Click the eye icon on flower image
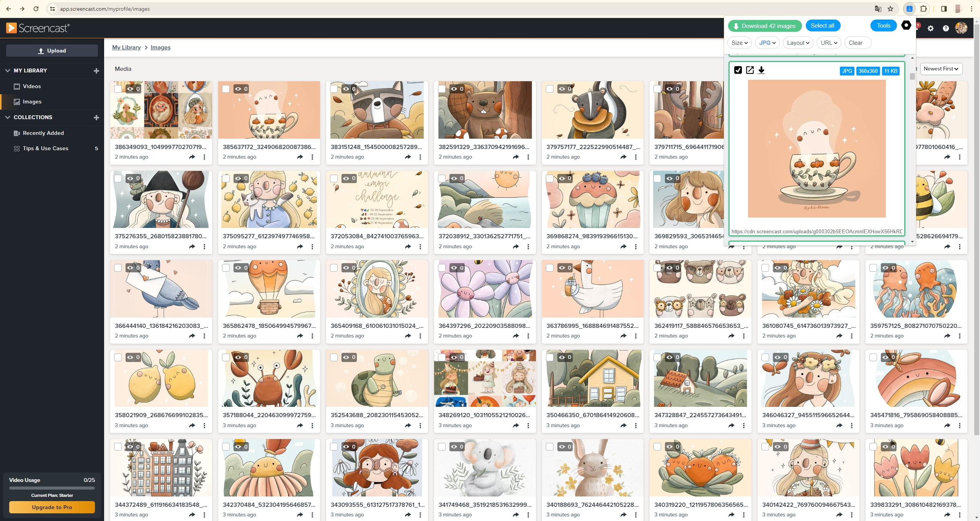The width and height of the screenshot is (980, 521). [454, 267]
